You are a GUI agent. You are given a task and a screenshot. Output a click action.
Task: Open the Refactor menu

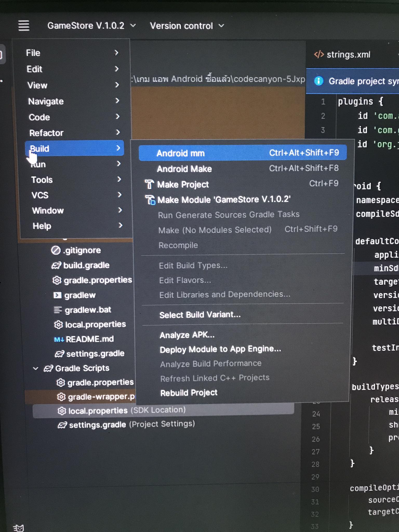[75, 133]
